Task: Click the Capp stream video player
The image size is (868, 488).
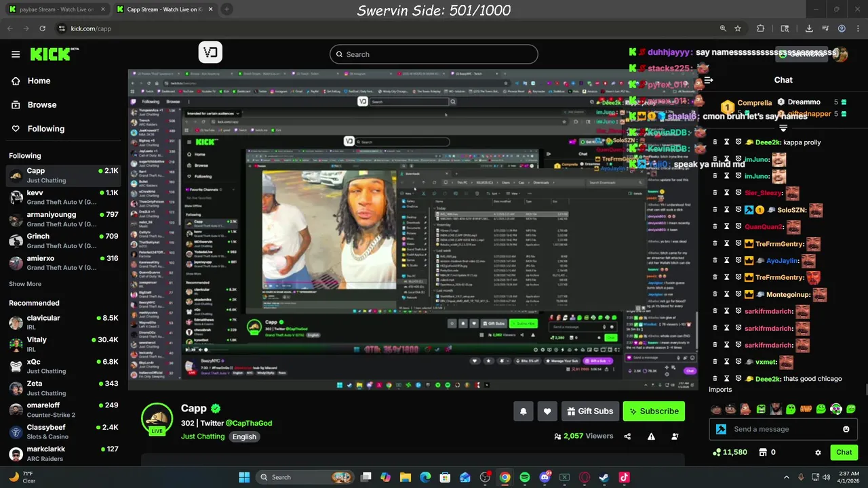Action: click(x=413, y=229)
